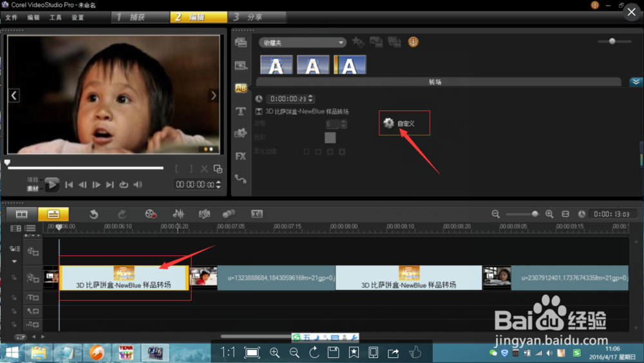
Task: Adjust the preview timecode stepper
Action: point(218,184)
